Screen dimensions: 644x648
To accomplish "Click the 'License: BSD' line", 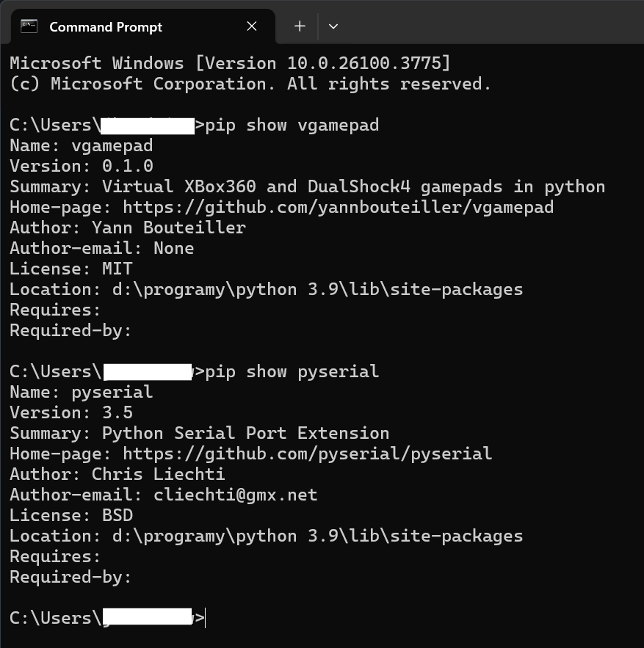I will 71,515.
